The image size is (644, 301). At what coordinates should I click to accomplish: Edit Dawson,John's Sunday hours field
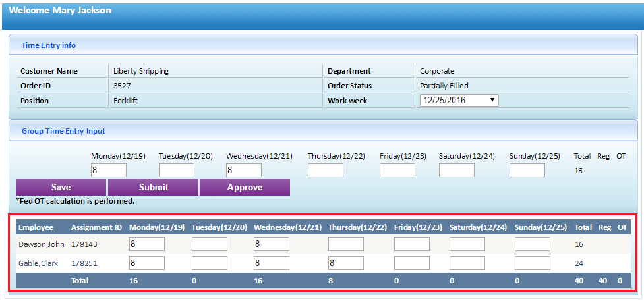(x=533, y=244)
